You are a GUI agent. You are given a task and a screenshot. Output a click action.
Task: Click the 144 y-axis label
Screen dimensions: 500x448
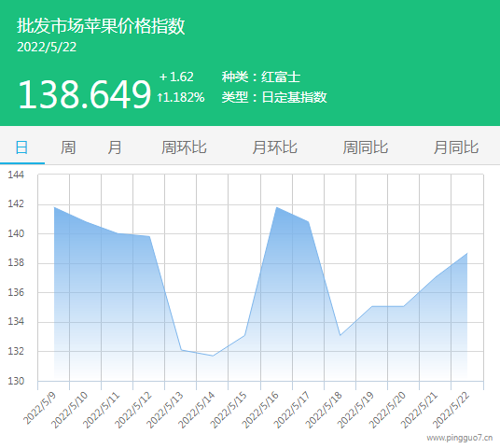(x=16, y=175)
